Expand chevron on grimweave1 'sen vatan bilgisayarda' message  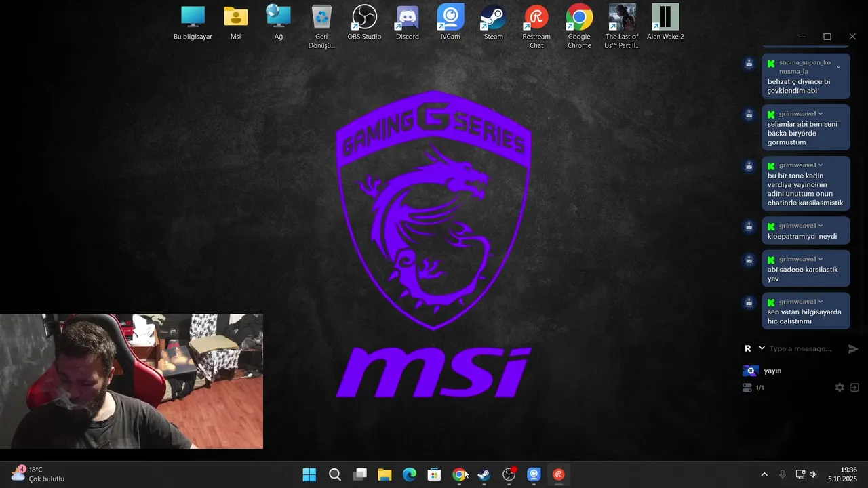[x=821, y=302]
